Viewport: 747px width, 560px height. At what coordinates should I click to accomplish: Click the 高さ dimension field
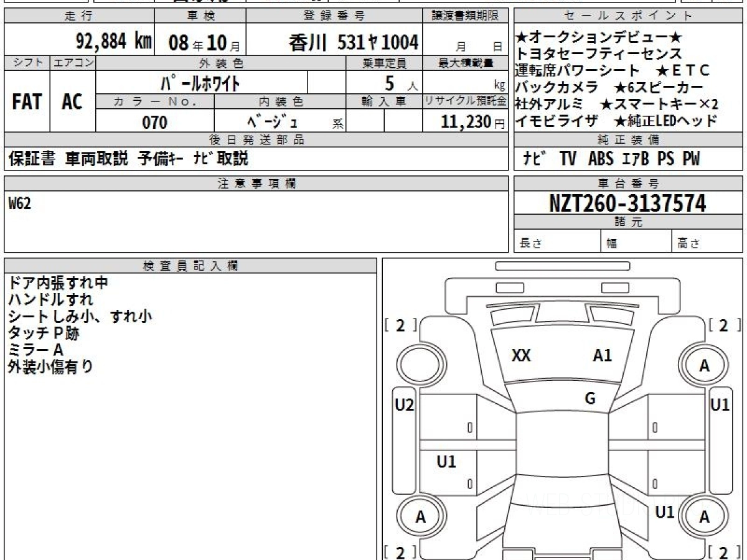pyautogui.click(x=707, y=242)
